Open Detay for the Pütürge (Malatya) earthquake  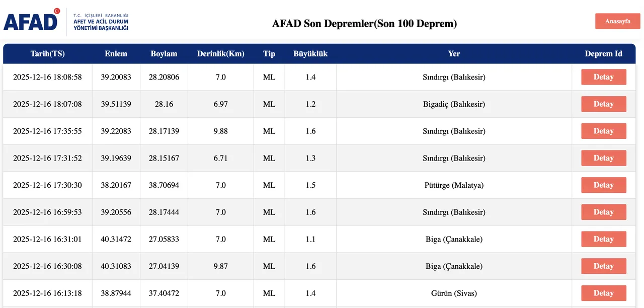click(603, 185)
